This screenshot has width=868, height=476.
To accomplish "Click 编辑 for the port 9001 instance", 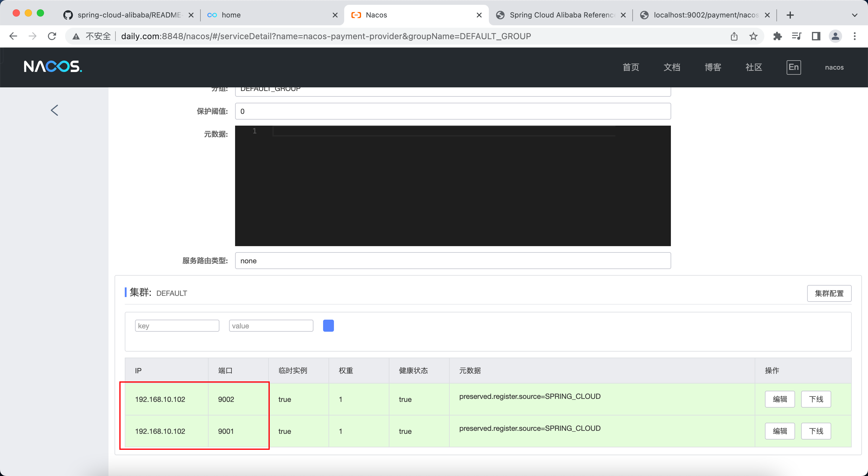I will (780, 431).
